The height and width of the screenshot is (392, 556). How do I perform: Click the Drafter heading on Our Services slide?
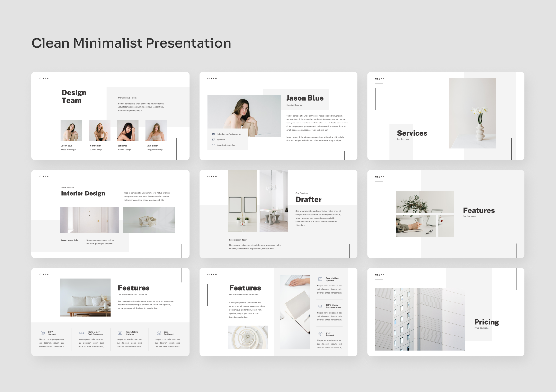(308, 199)
